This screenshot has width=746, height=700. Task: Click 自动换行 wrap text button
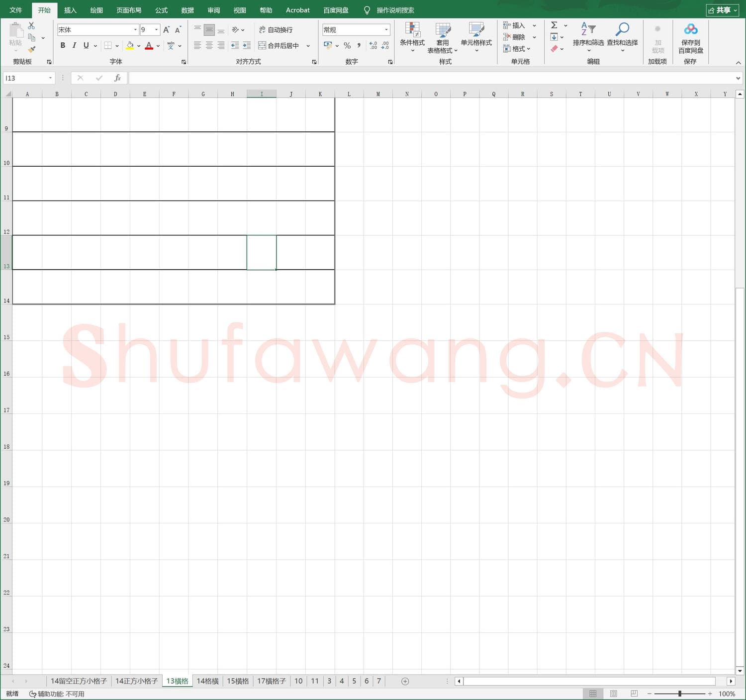click(276, 30)
